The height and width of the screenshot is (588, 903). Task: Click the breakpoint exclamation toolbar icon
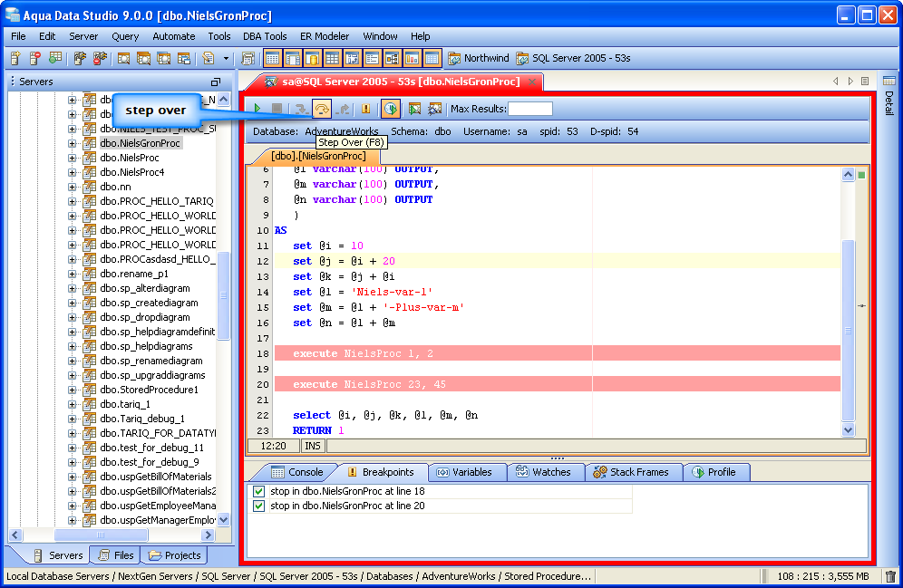tap(366, 109)
